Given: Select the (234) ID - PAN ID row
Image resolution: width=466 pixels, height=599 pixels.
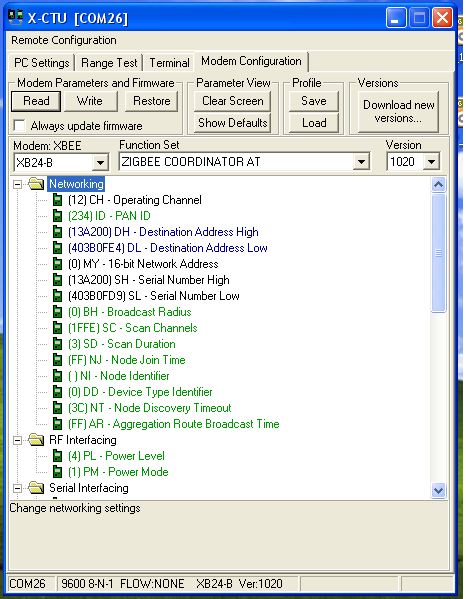Looking at the screenshot, I should click(x=109, y=216).
